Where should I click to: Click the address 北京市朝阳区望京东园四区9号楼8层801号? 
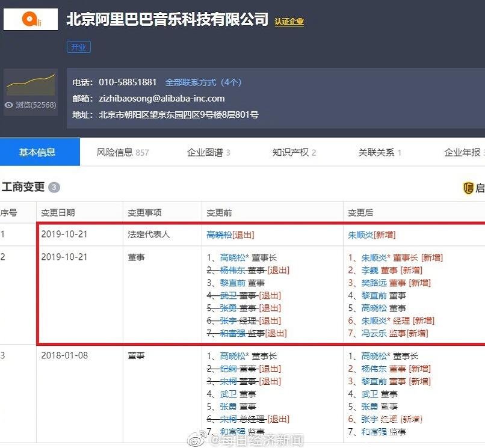179,115
